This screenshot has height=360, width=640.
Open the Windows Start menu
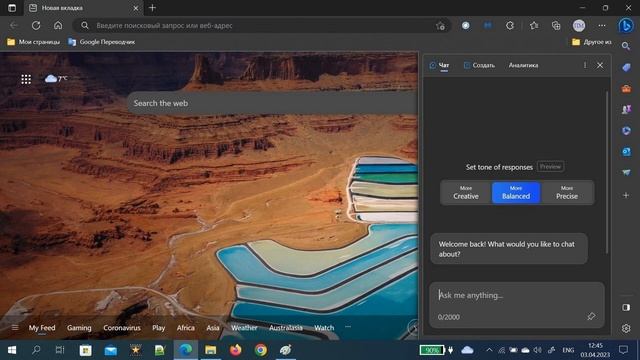click(12, 350)
